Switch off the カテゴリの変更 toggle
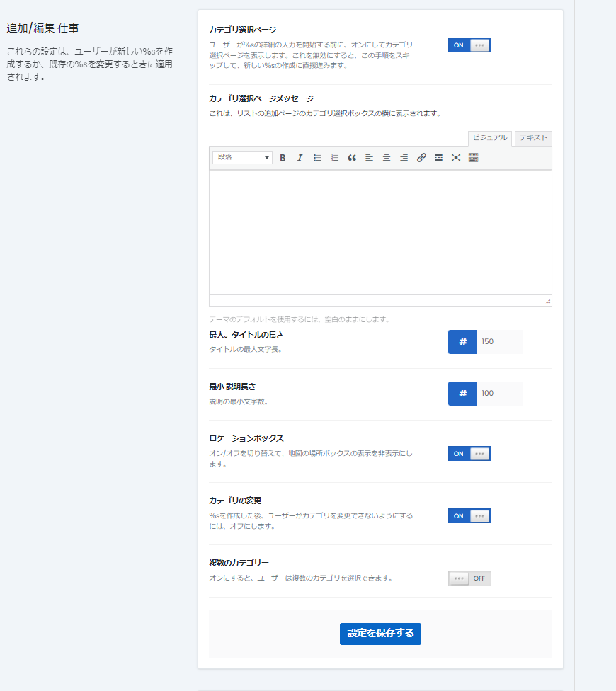This screenshot has width=616, height=691. click(469, 516)
